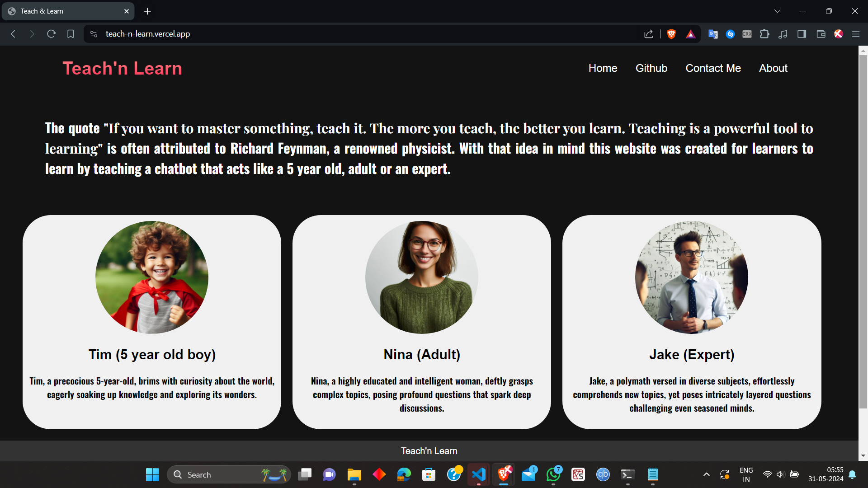Viewport: 868px width, 488px height.
Task: Toggle the browser sidebar panel
Action: (x=802, y=34)
